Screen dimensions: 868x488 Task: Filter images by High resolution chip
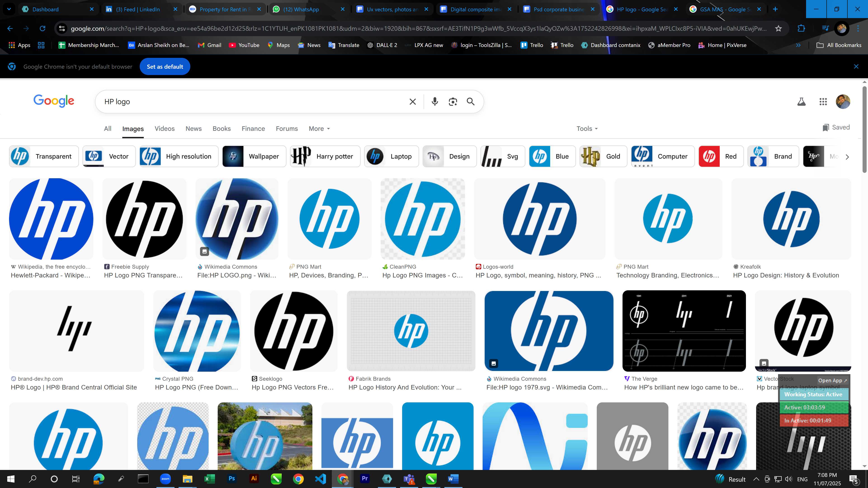179,156
